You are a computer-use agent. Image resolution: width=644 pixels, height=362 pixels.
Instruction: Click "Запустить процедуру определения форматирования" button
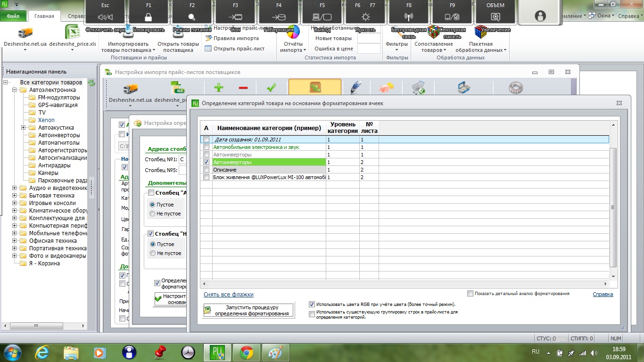tap(248, 310)
